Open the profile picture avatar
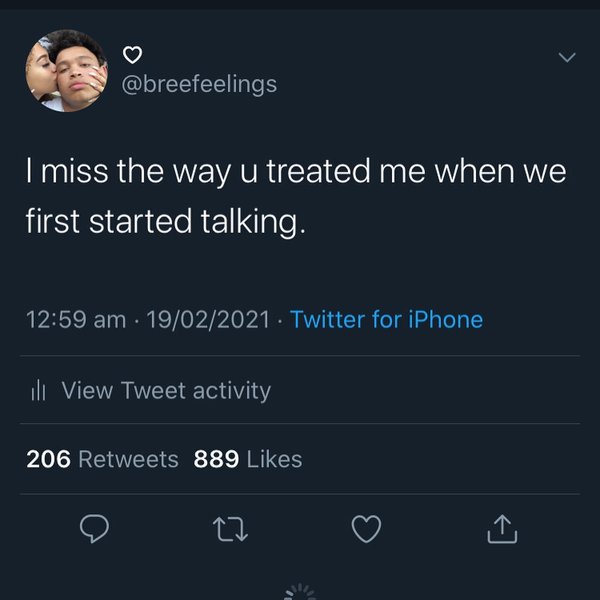 click(x=66, y=71)
